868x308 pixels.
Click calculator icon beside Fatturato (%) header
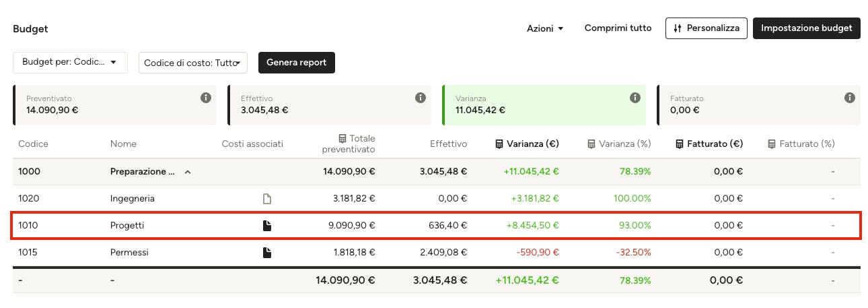click(771, 144)
